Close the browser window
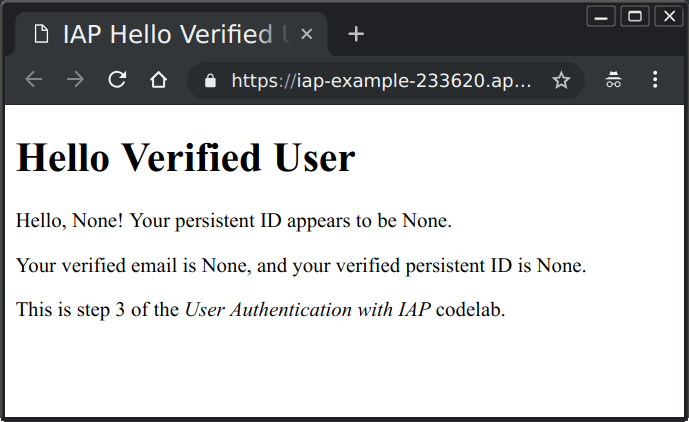Image resolution: width=689 pixels, height=422 pixels. tap(668, 16)
